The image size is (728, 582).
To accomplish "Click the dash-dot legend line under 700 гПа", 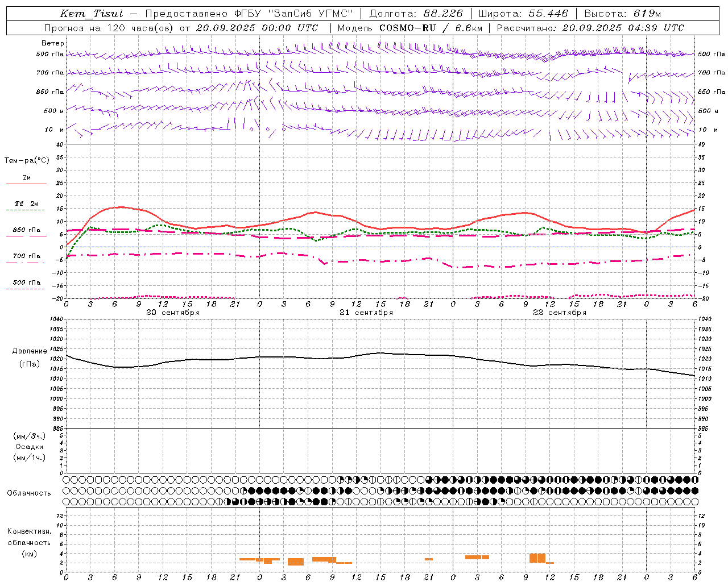I will (x=25, y=263).
